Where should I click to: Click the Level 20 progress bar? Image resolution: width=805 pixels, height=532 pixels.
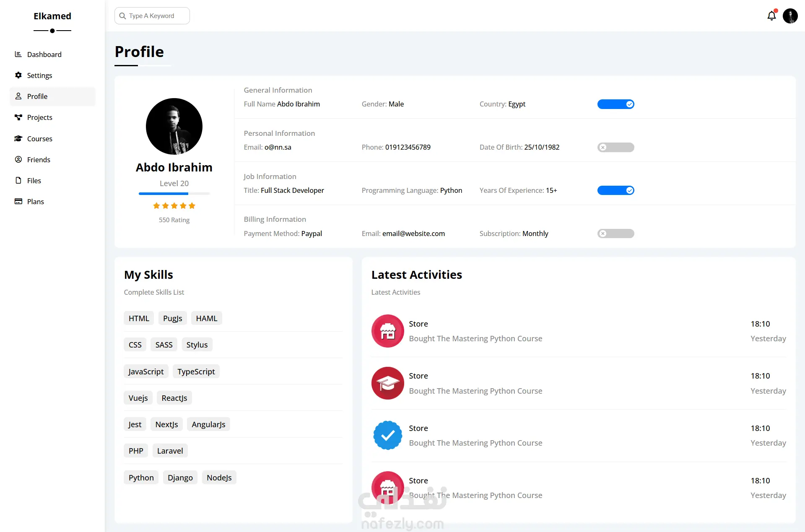click(174, 194)
